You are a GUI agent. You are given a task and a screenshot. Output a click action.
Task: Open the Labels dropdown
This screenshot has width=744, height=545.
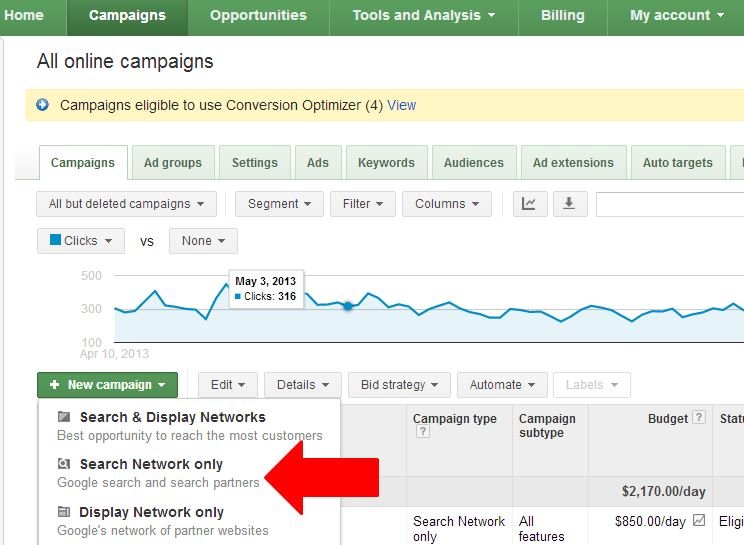(592, 385)
